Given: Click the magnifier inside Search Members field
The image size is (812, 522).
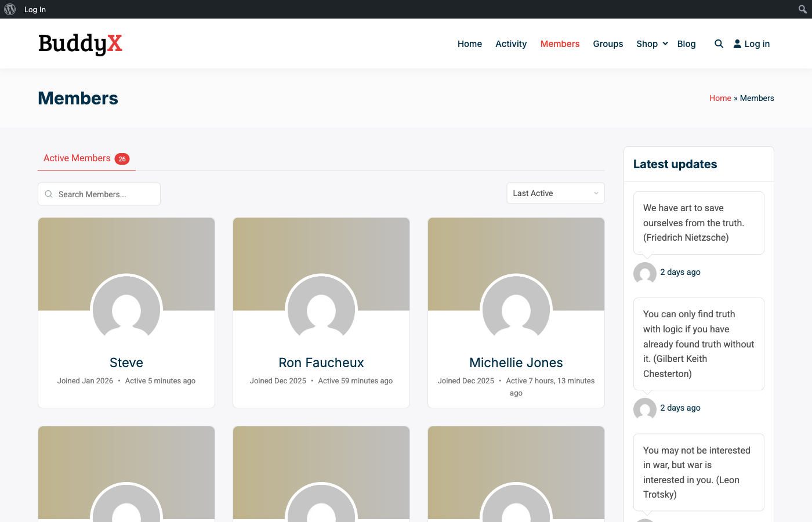Looking at the screenshot, I should 49,194.
